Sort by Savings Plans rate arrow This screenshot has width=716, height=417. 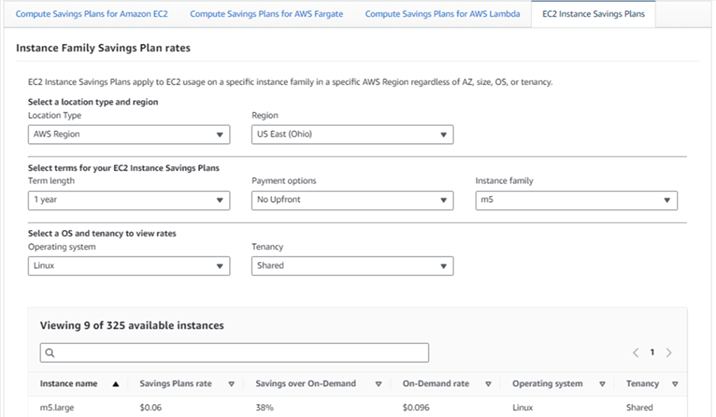click(232, 384)
